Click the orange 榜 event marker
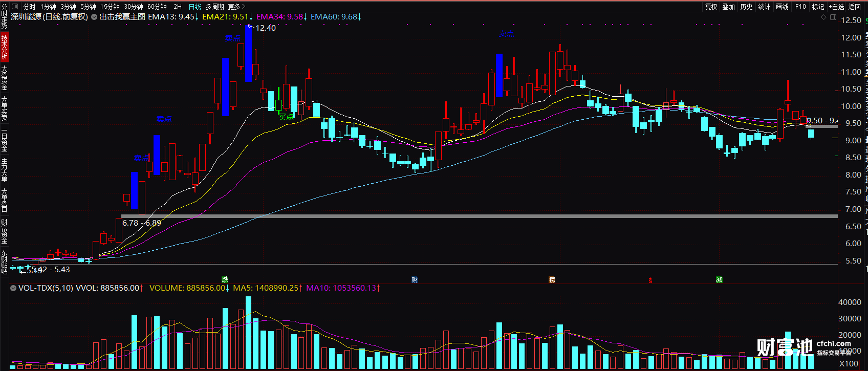The image size is (868, 371). (552, 279)
